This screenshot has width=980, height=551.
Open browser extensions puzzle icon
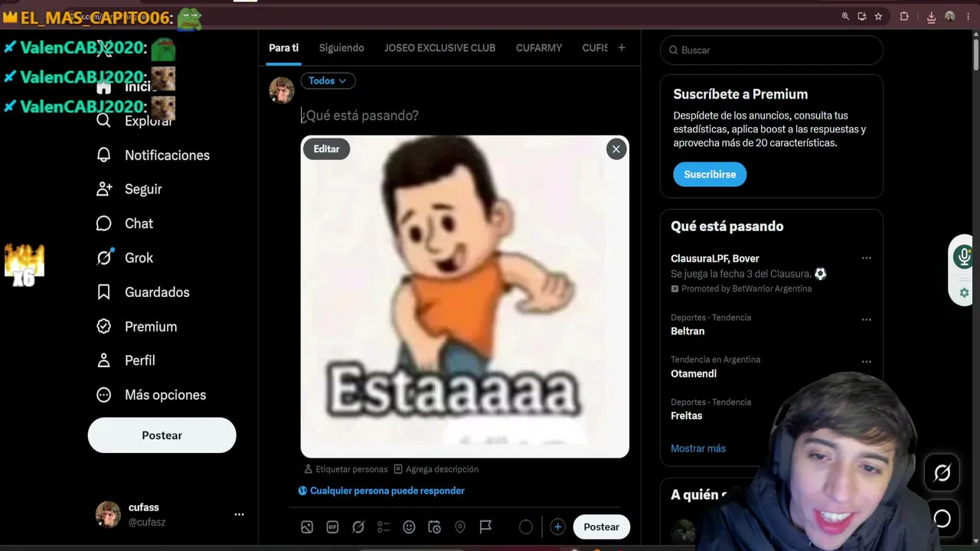[904, 16]
